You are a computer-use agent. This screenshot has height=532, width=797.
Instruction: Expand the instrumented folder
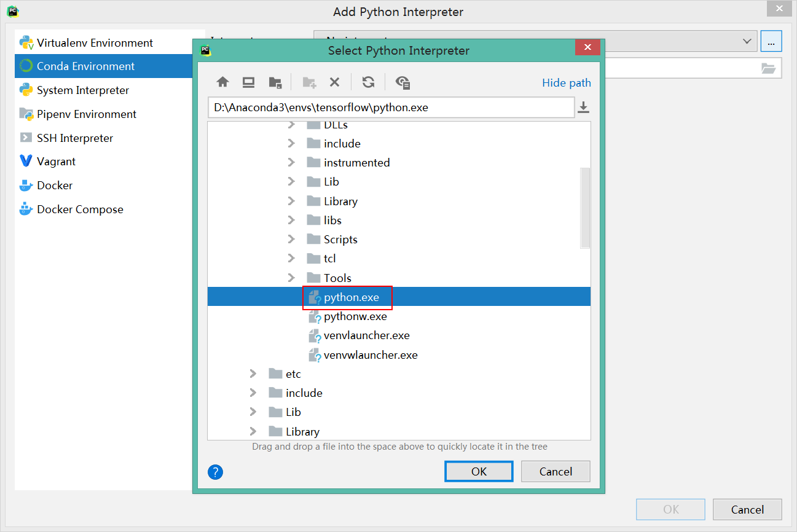click(292, 163)
